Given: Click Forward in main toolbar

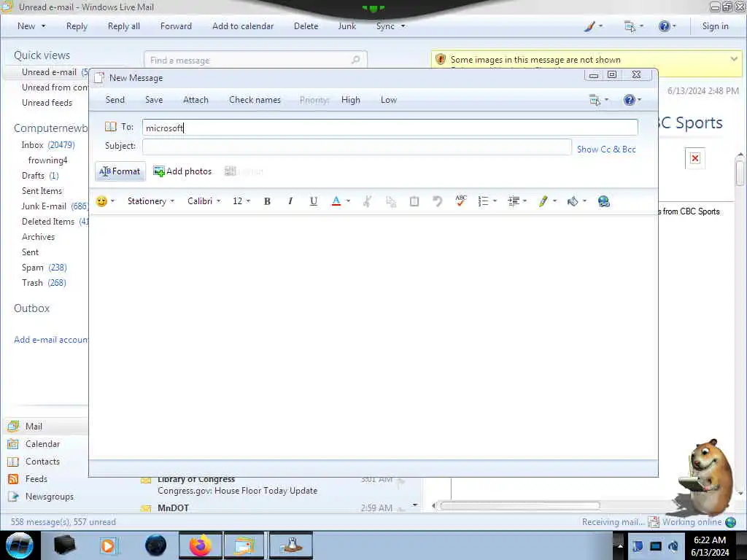Looking at the screenshot, I should (176, 26).
